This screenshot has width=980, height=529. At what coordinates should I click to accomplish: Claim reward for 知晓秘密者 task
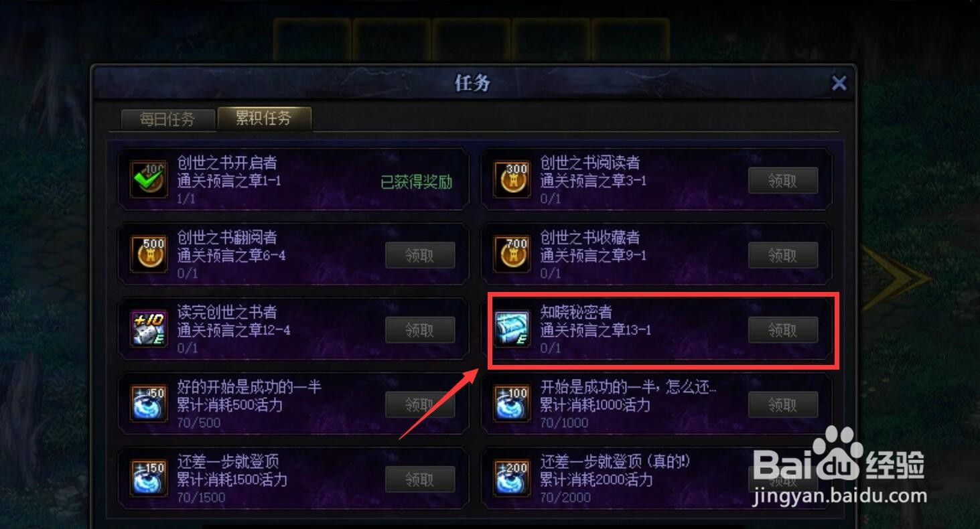point(782,330)
